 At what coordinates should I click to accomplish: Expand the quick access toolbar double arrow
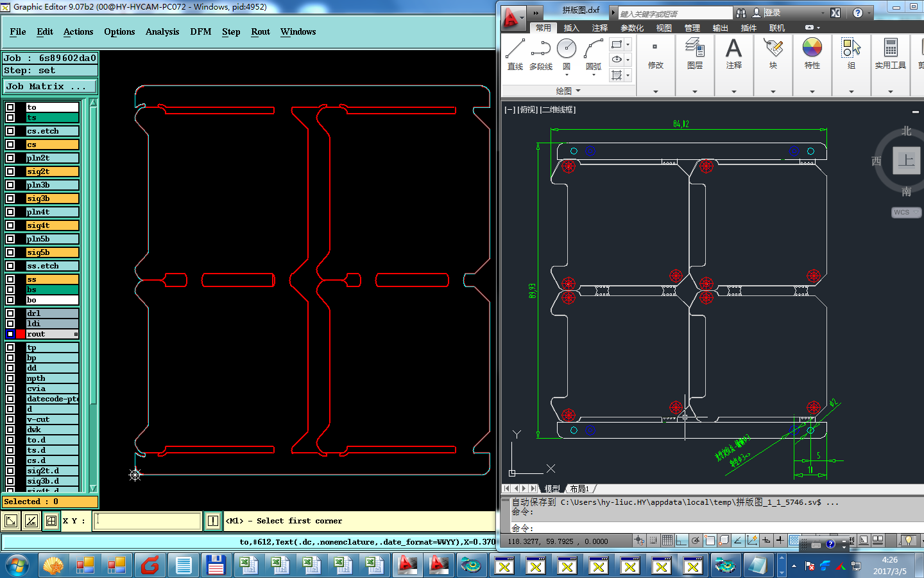pos(536,12)
